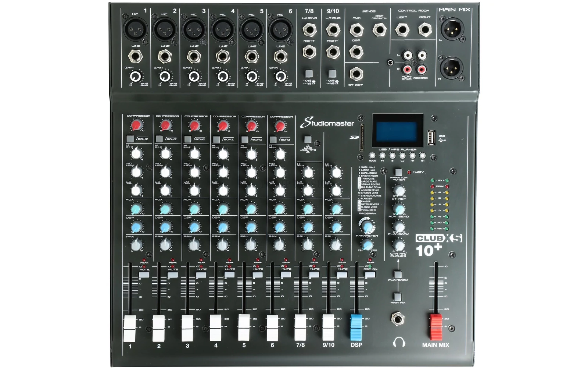Click channel 1 GAIN knob
The width and height of the screenshot is (588, 368).
point(136,77)
